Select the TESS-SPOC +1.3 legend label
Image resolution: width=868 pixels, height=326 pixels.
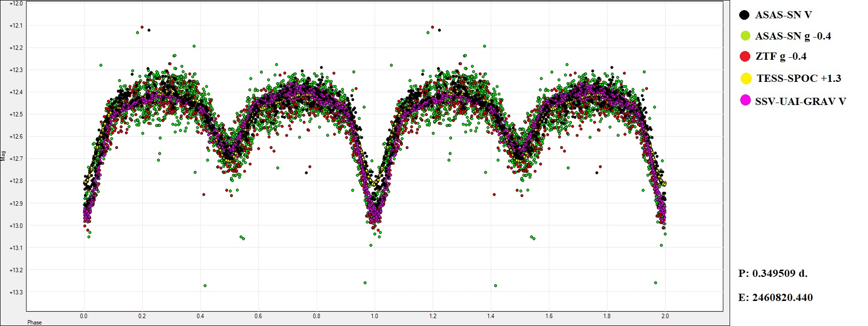[x=799, y=78]
